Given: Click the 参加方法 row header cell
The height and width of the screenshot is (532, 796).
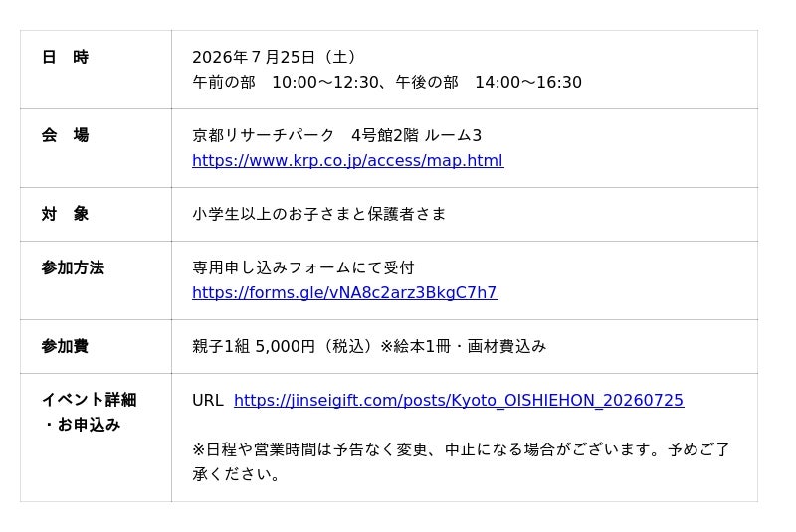Looking at the screenshot, I should [x=96, y=280].
